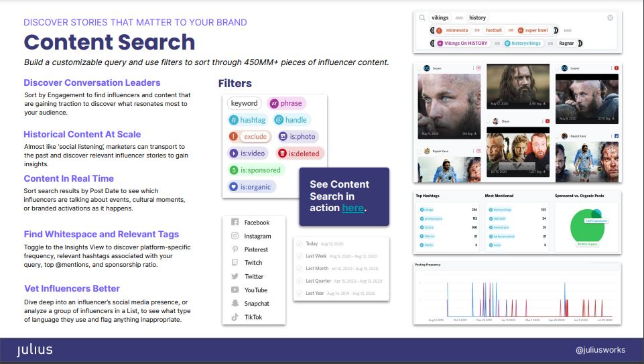Click the 'historyvikings' handle chip

[x=523, y=43]
